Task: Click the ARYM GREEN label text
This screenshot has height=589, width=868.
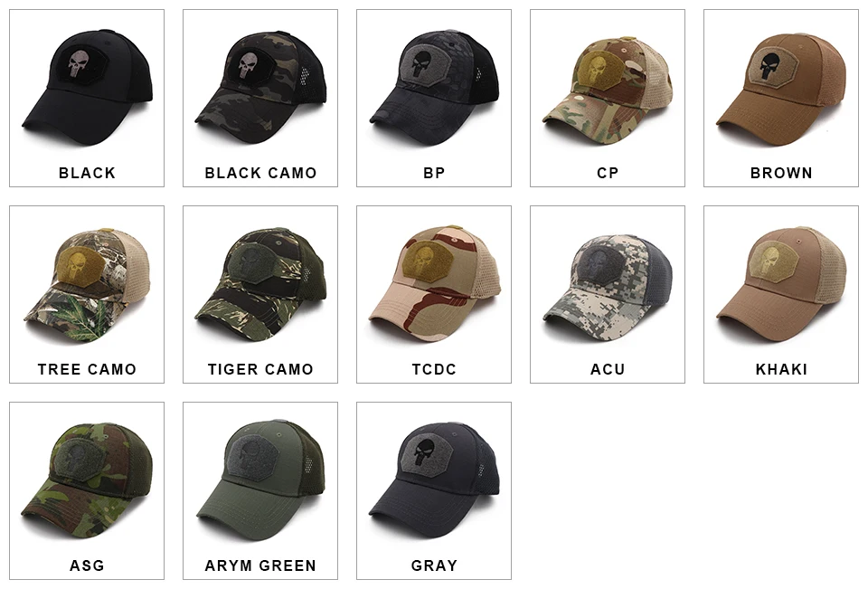Action: tap(260, 565)
